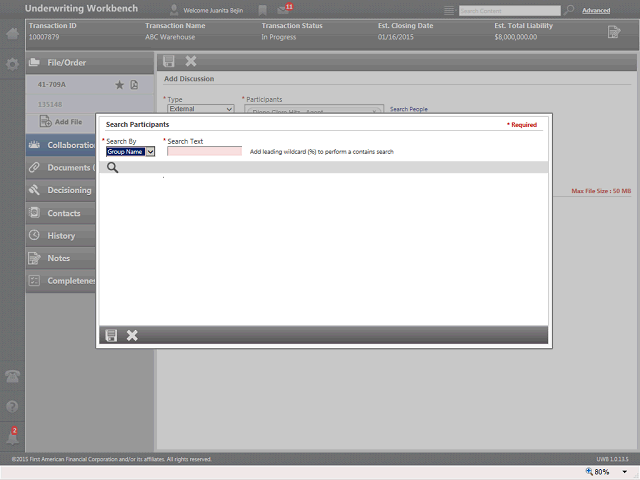Click the Welcome Juanita Bejin text
Image resolution: width=640 pixels, height=480 pixels.
[x=213, y=11]
